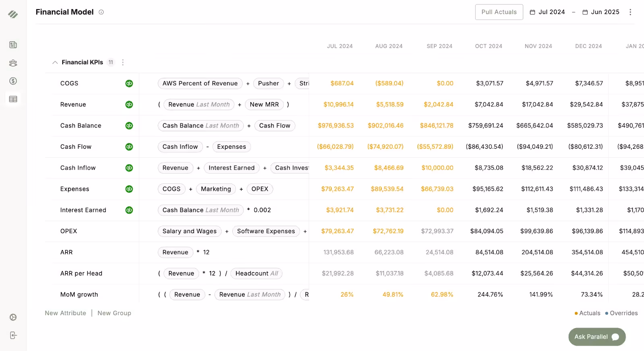Select the COGS attribute name
Screen dimensions: 644x351
coord(69,83)
